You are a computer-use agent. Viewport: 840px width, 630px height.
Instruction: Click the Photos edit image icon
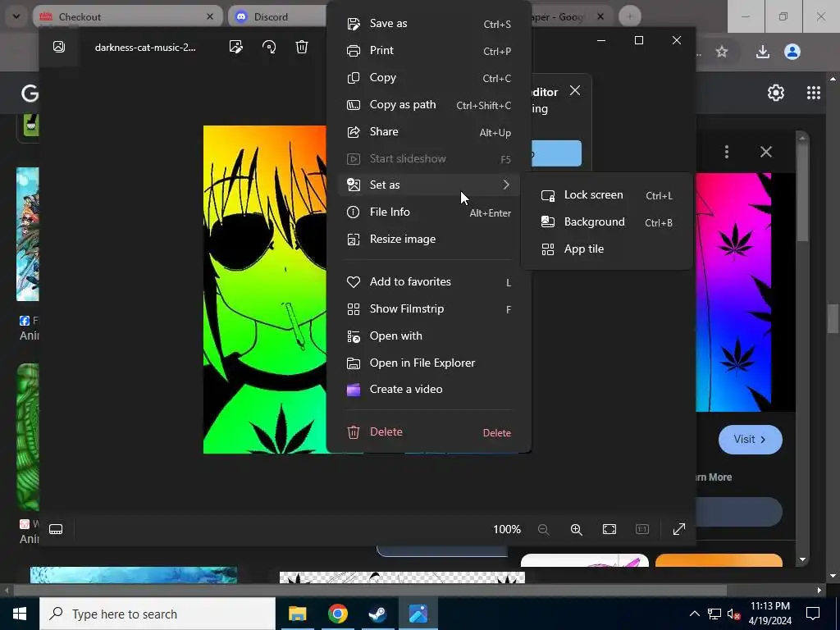tap(235, 47)
